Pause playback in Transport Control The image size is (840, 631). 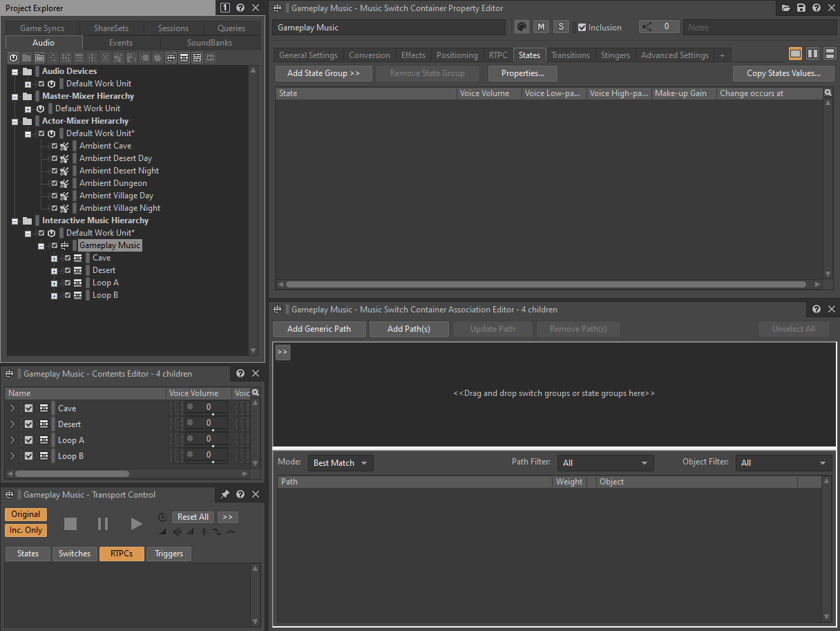pyautogui.click(x=103, y=524)
